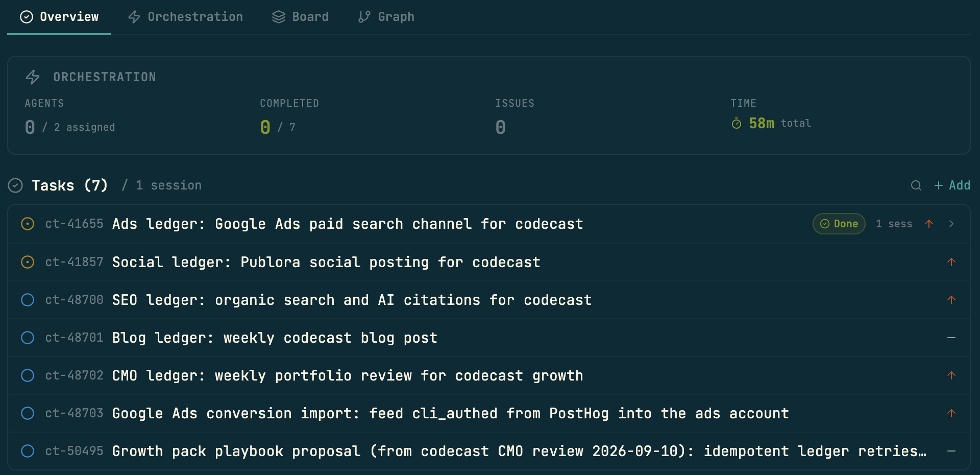Expand ct-41655 row with the chevron
980x475 pixels.
pos(951,224)
